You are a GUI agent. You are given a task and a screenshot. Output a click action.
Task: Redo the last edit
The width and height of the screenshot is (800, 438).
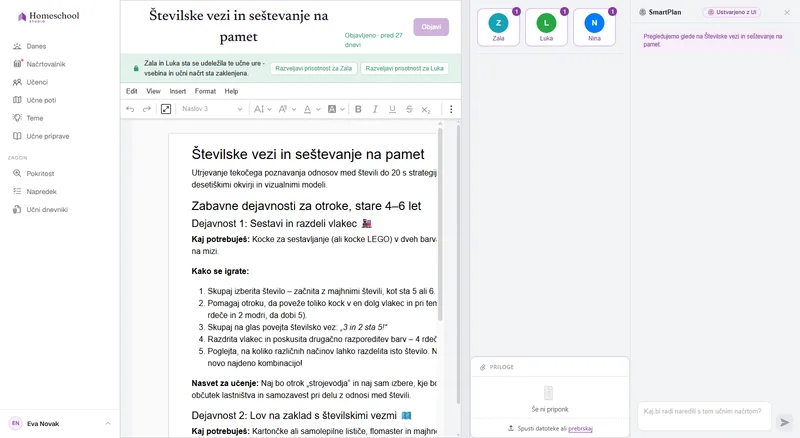click(147, 109)
